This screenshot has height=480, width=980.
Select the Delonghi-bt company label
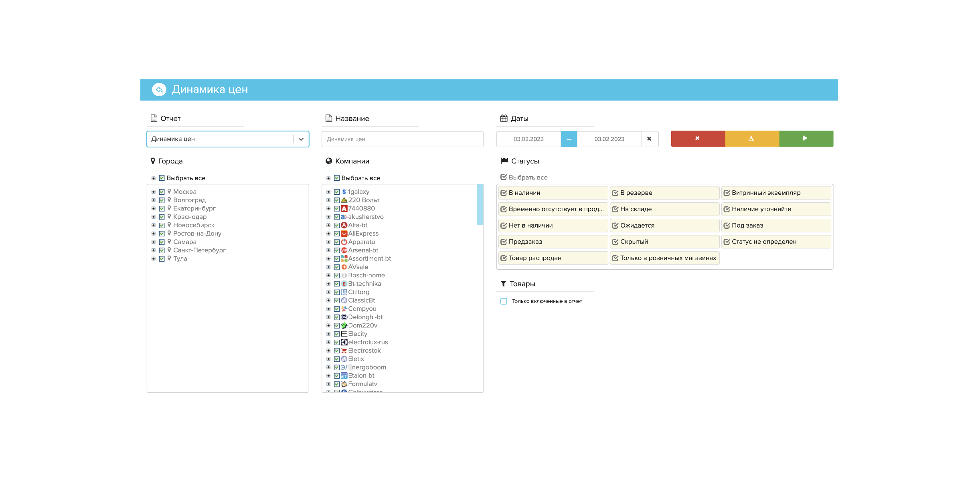[365, 317]
